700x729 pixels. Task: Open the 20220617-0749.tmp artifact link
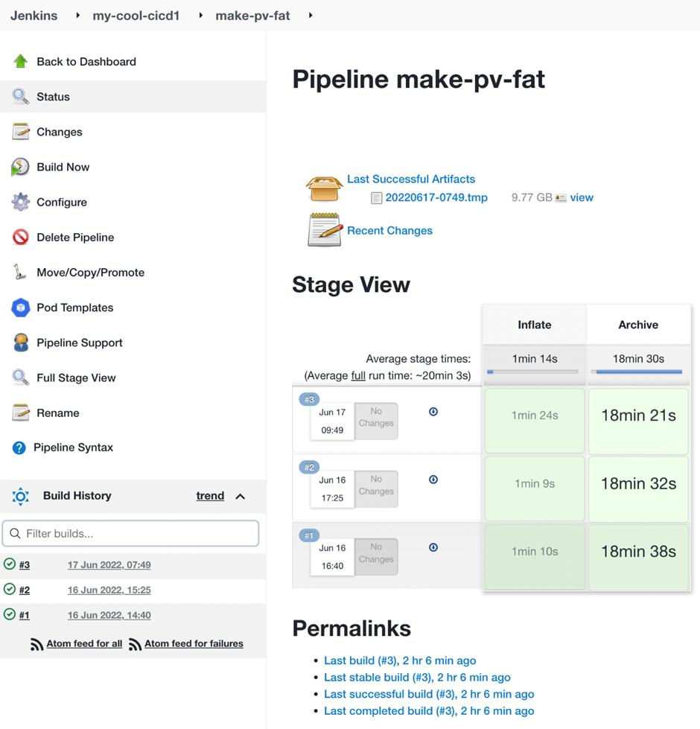tap(436, 197)
